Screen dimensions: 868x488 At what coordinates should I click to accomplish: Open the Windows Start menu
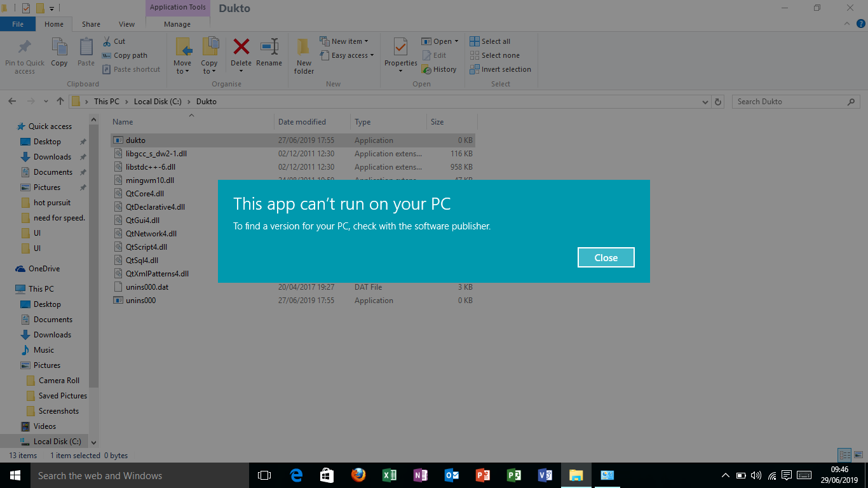pos(15,475)
